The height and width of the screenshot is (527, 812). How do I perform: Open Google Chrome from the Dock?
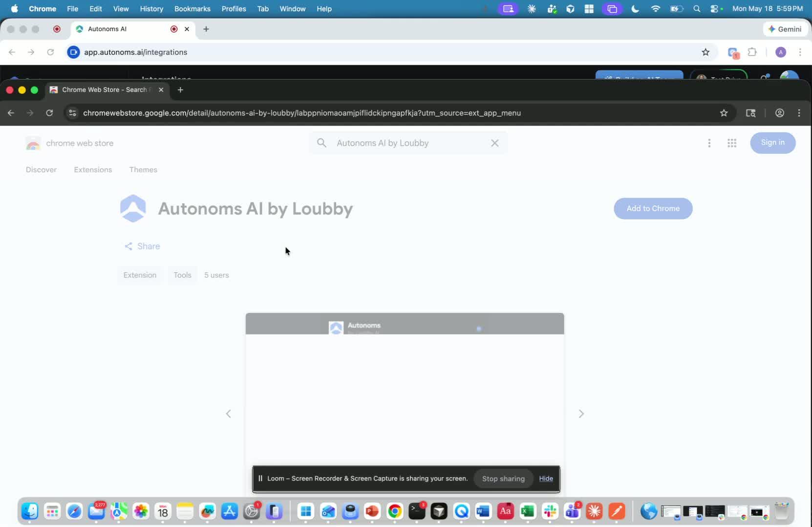click(x=394, y=511)
